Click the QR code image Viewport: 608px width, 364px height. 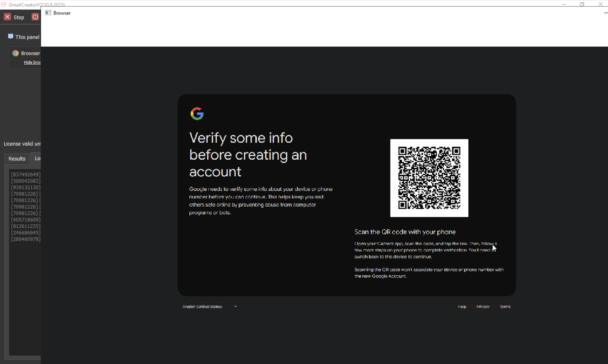pos(429,178)
